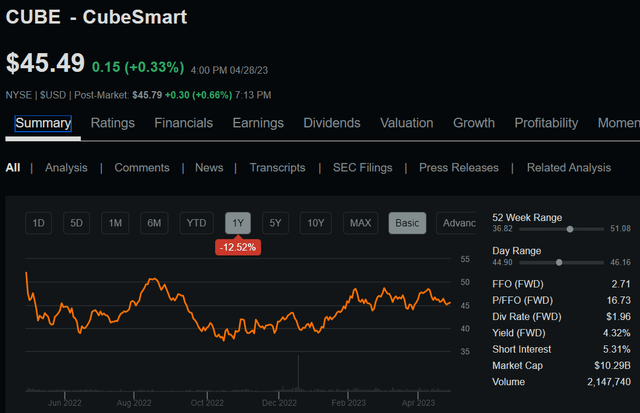Filter feed by Transcripts
This screenshot has width=640, height=413.
point(278,168)
